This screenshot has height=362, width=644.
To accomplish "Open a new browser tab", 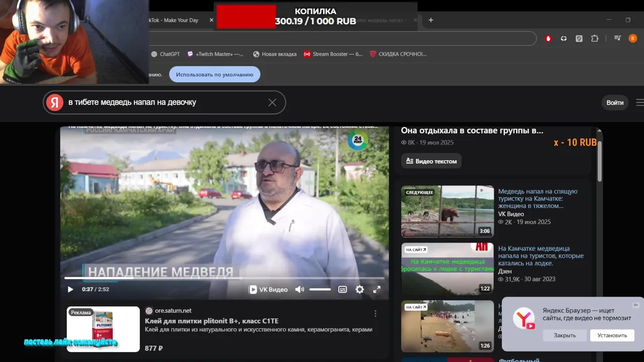I will [431, 20].
